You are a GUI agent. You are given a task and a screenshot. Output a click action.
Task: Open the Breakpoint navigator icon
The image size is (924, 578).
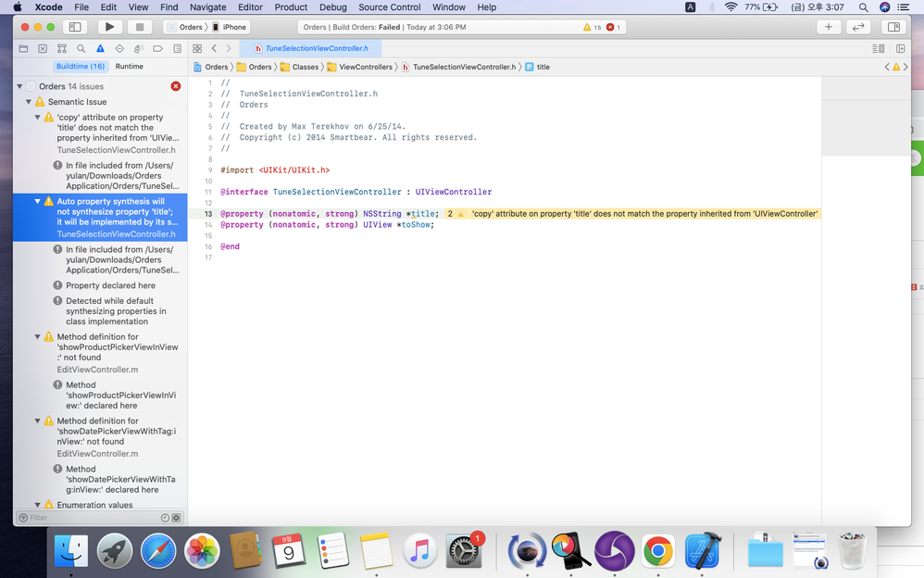point(158,48)
